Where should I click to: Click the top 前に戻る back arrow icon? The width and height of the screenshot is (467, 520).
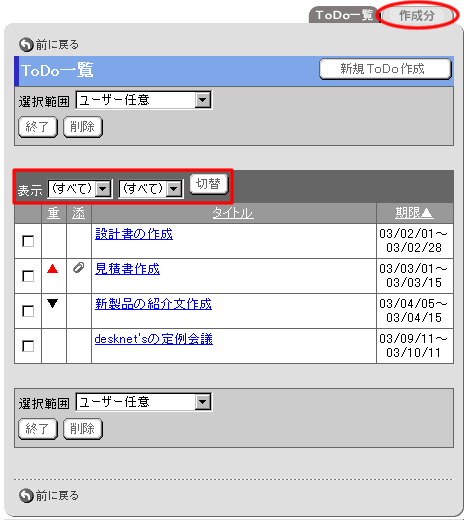[26, 45]
